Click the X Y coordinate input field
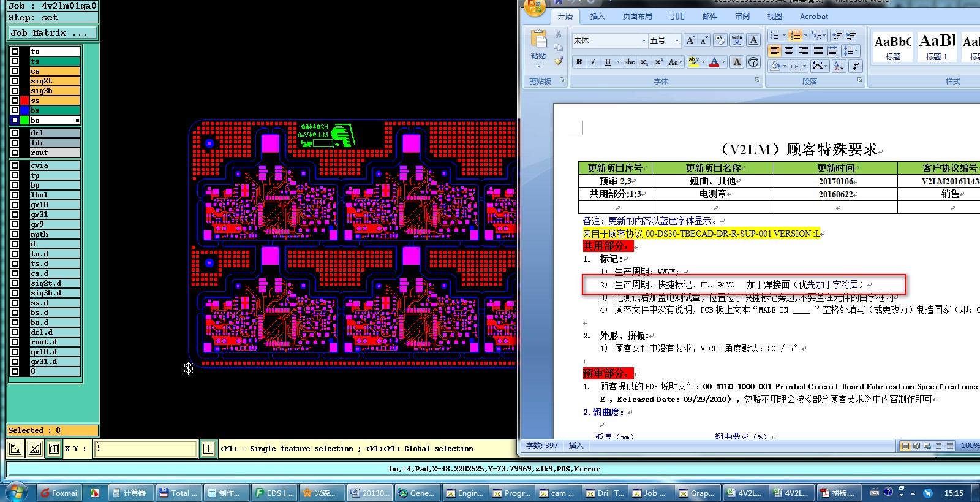 (x=146, y=449)
